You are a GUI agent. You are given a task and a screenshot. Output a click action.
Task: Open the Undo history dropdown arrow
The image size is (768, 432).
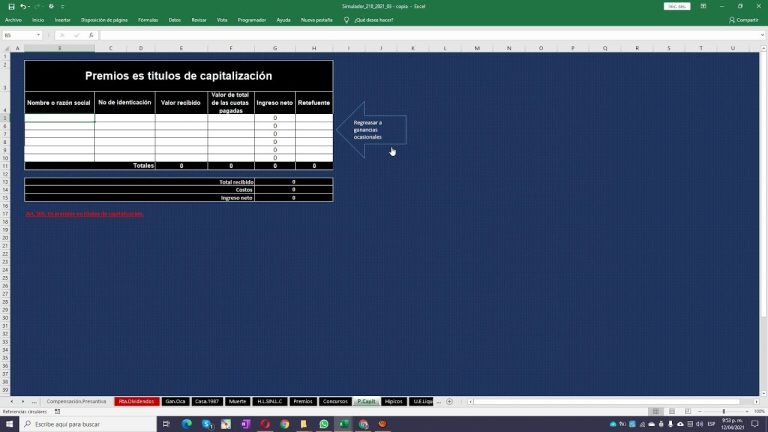(28, 6)
